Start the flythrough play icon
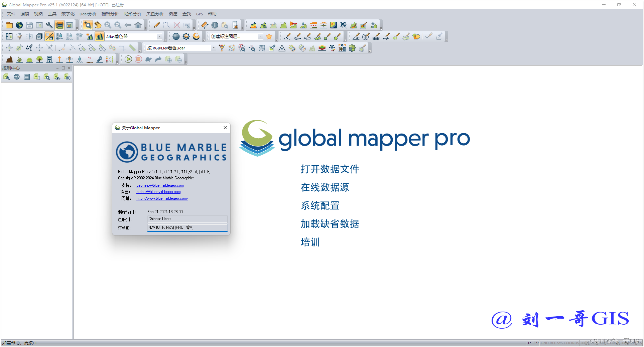644x347 pixels. coord(128,59)
